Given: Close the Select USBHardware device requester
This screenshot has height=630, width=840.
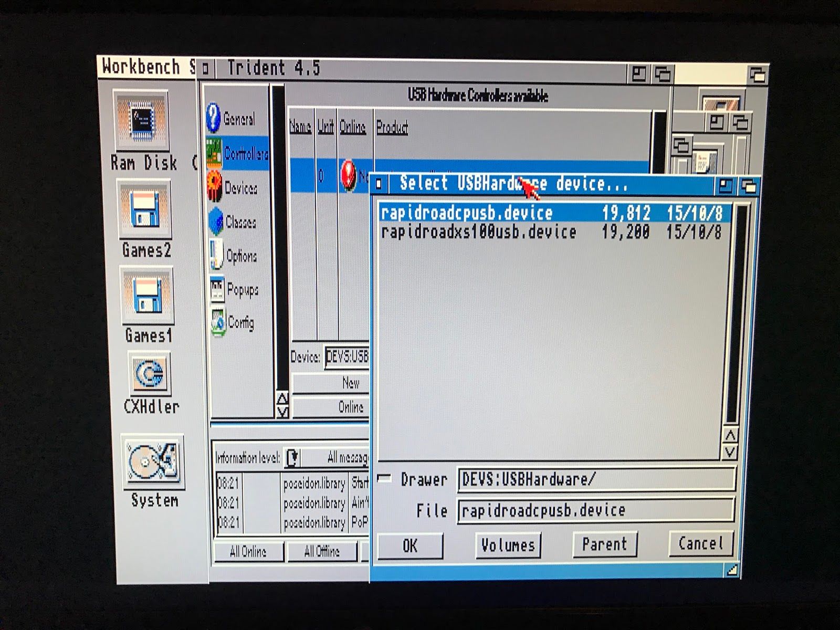Looking at the screenshot, I should point(379,184).
